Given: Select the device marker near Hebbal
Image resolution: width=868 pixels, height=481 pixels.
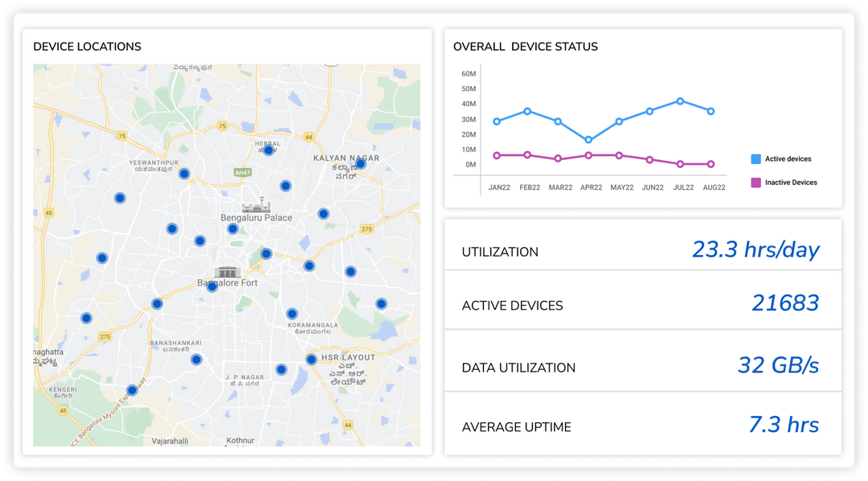Looking at the screenshot, I should click(x=268, y=150).
